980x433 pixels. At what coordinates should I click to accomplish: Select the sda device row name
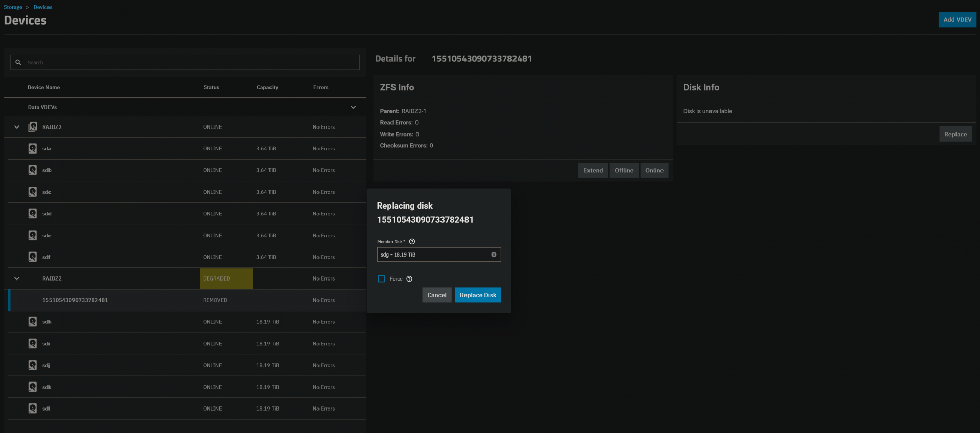(x=47, y=149)
